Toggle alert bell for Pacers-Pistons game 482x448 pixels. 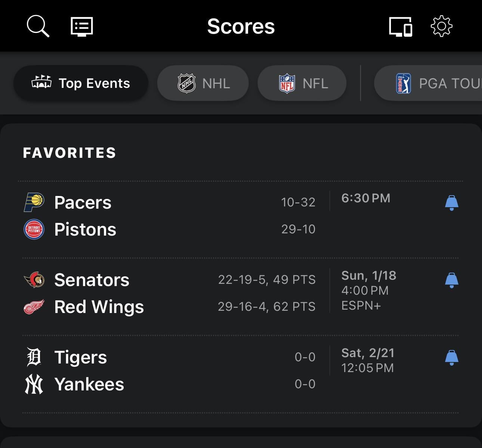point(451,203)
